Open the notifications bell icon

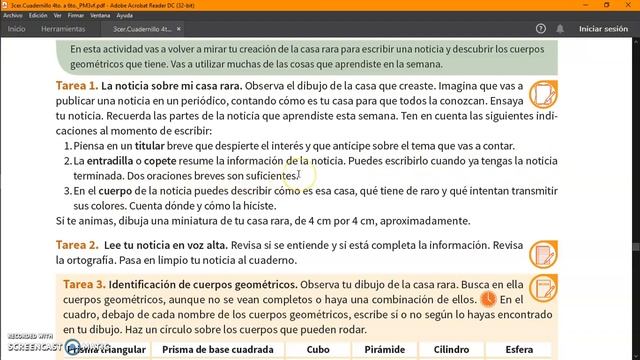click(x=560, y=29)
